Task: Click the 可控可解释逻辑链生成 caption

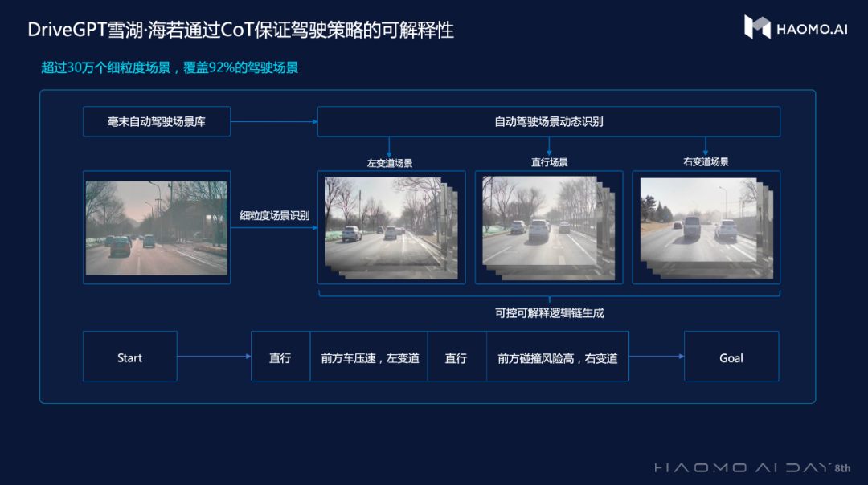Action: click(x=549, y=313)
